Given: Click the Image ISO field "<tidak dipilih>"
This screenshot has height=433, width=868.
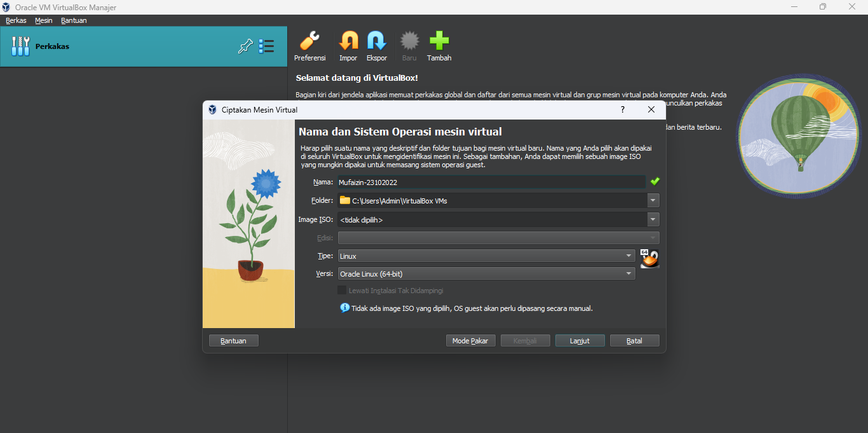Looking at the screenshot, I should [x=492, y=219].
